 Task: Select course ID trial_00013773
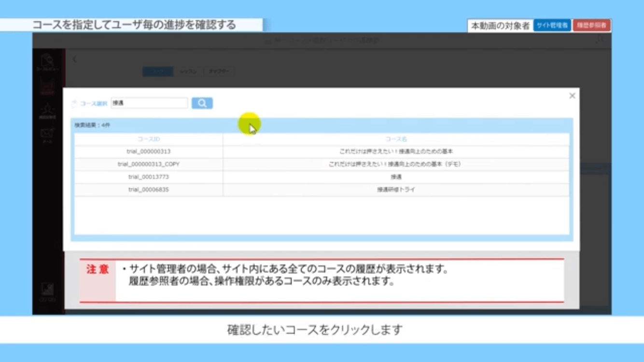[149, 177]
